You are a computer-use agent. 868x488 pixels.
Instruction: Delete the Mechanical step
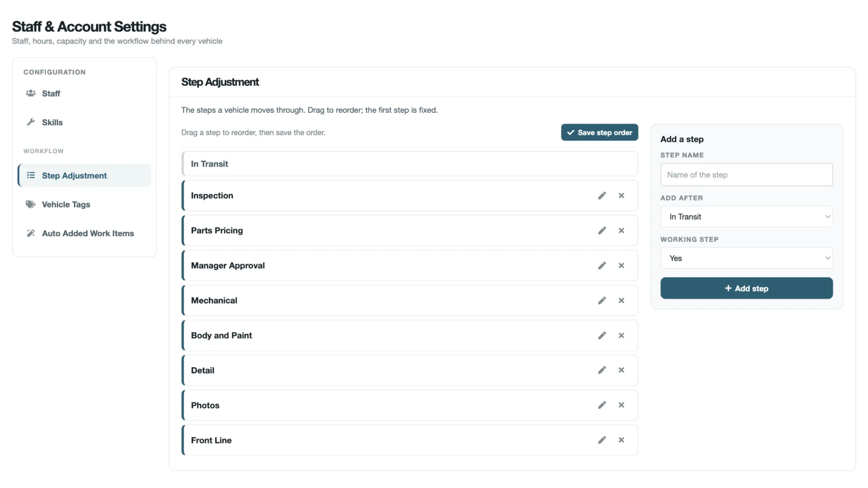click(621, 300)
